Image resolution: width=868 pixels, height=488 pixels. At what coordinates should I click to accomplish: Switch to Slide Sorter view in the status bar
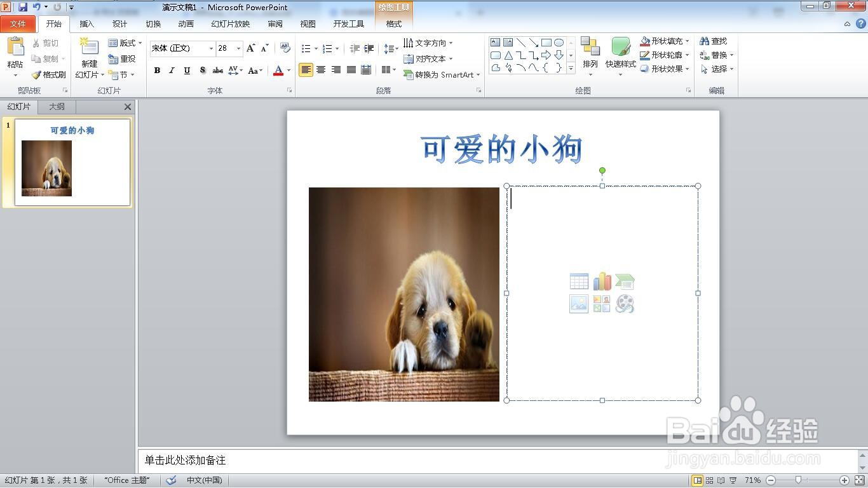point(710,480)
